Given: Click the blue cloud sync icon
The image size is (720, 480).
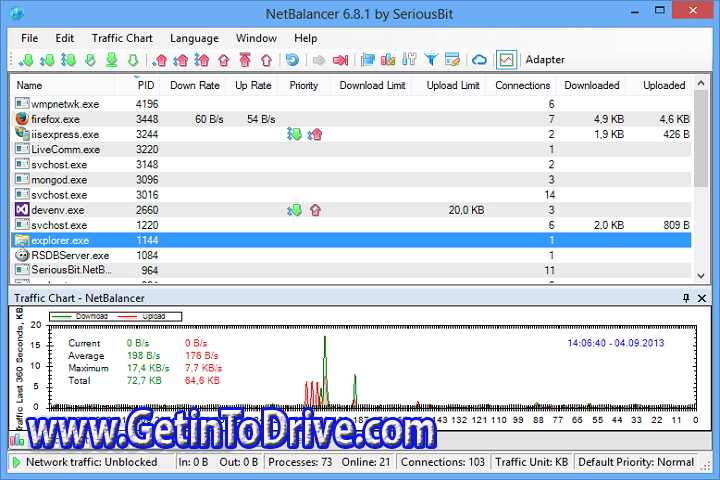Looking at the screenshot, I should point(479,60).
